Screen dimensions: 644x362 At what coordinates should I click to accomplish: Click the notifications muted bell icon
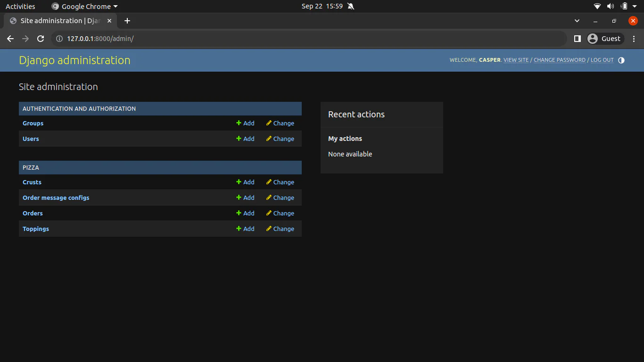point(350,6)
